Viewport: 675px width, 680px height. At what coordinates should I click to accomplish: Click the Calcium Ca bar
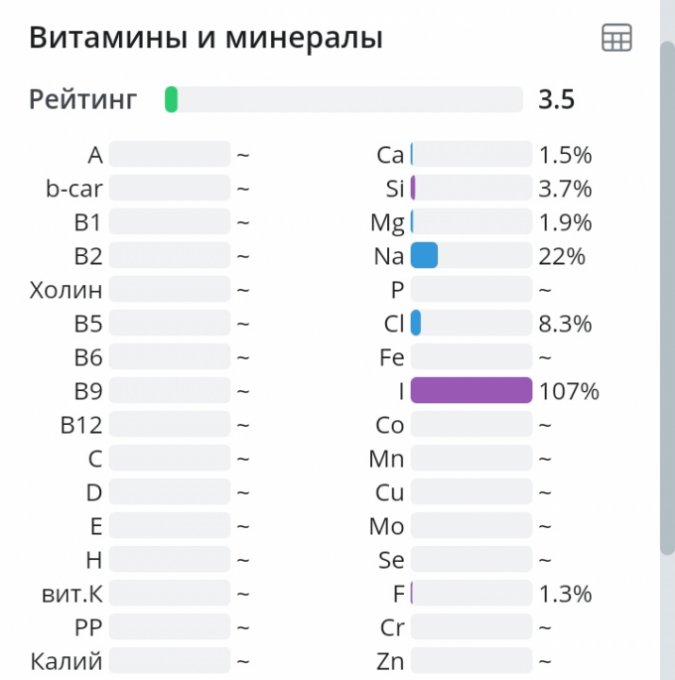(x=471, y=154)
